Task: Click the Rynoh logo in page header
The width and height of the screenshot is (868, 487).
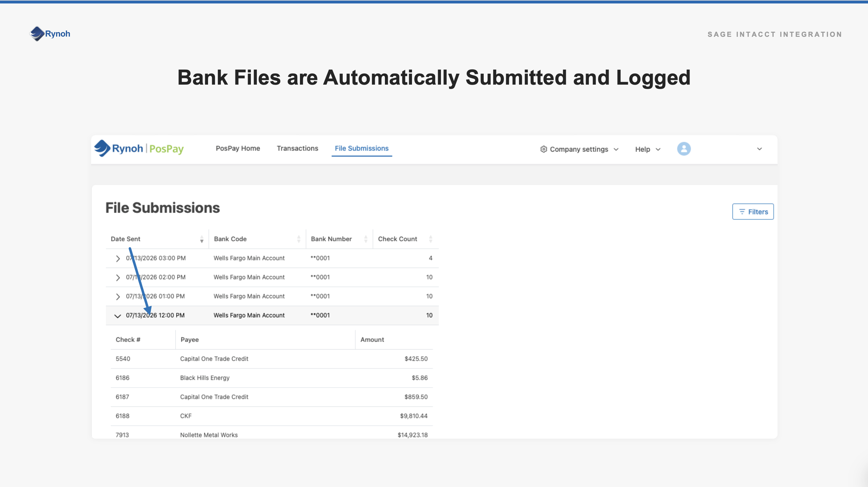Action: [50, 34]
